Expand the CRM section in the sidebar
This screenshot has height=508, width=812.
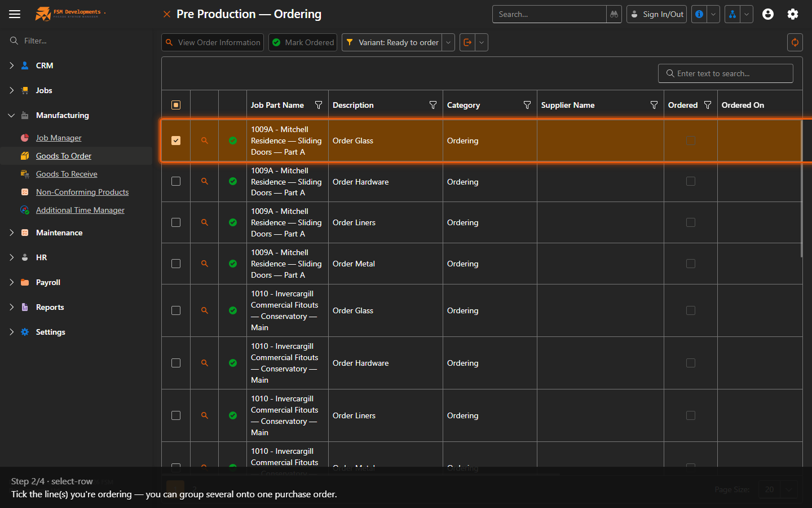12,65
